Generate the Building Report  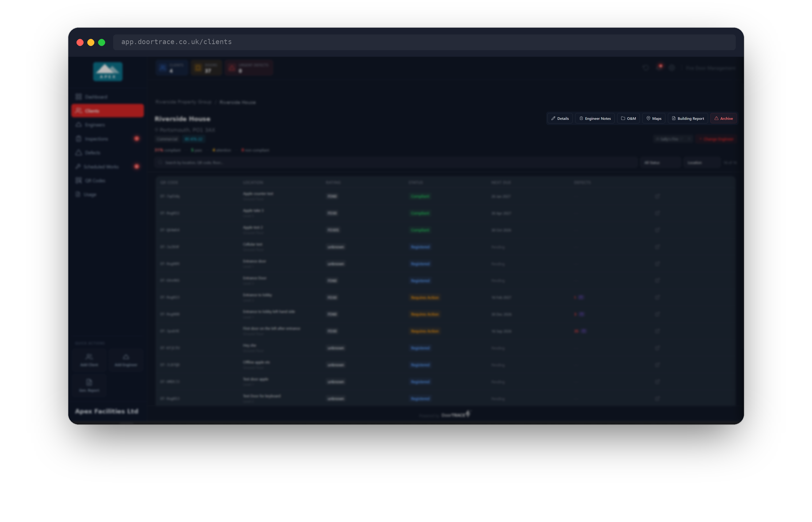(688, 118)
